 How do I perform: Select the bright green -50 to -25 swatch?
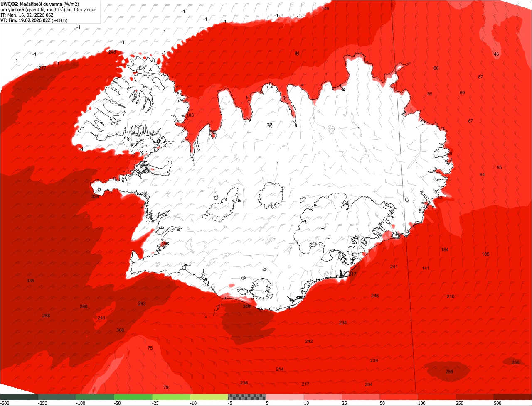tap(133, 397)
